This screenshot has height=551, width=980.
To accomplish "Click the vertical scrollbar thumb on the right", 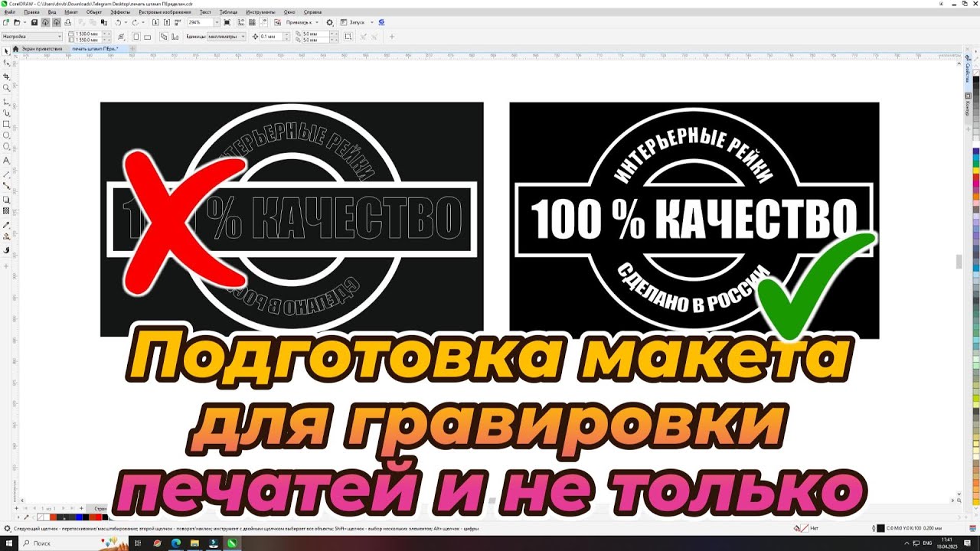I will coord(959,261).
